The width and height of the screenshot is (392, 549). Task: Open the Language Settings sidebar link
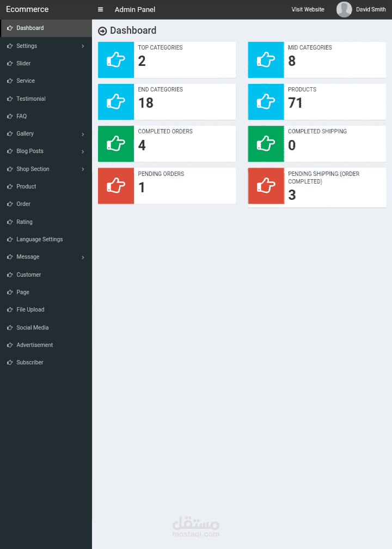coord(46,240)
